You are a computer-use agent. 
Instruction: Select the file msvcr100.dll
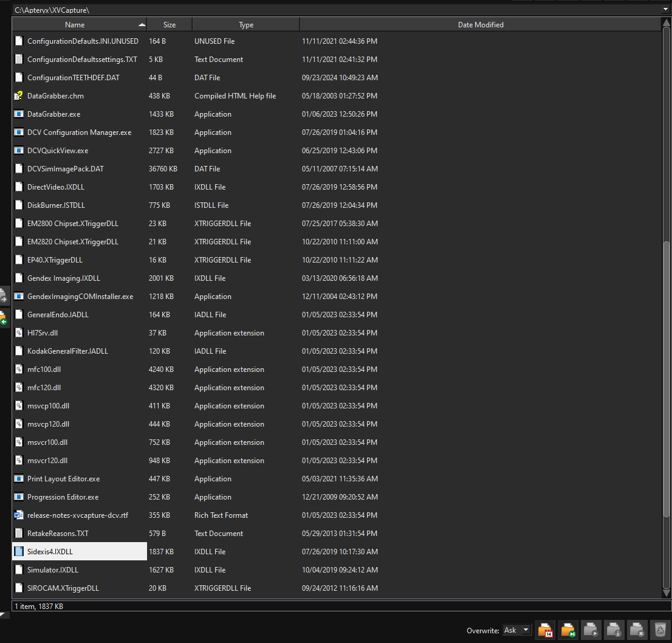pyautogui.click(x=47, y=442)
